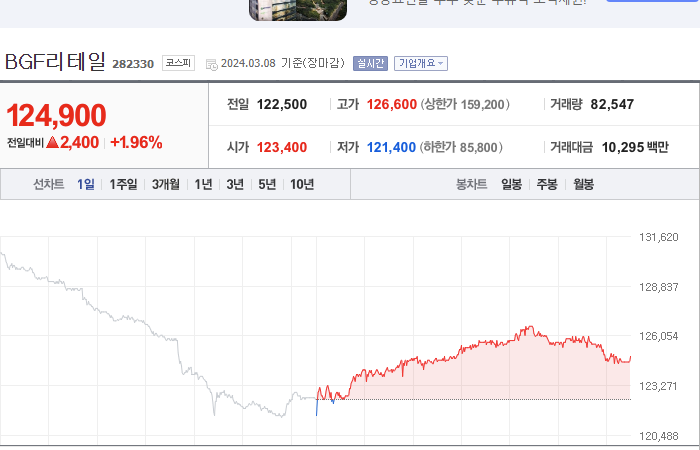
Task: Select the 3개월 line chart tab
Action: [166, 184]
